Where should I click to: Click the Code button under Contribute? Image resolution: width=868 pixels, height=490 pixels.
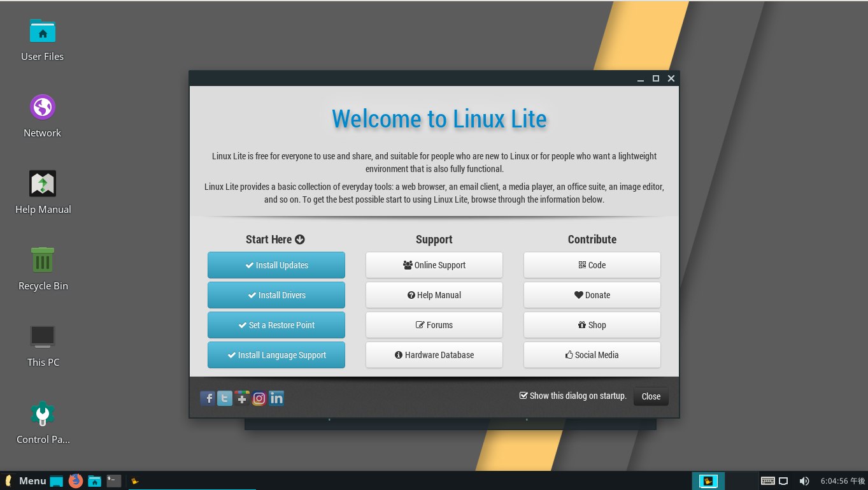point(592,265)
